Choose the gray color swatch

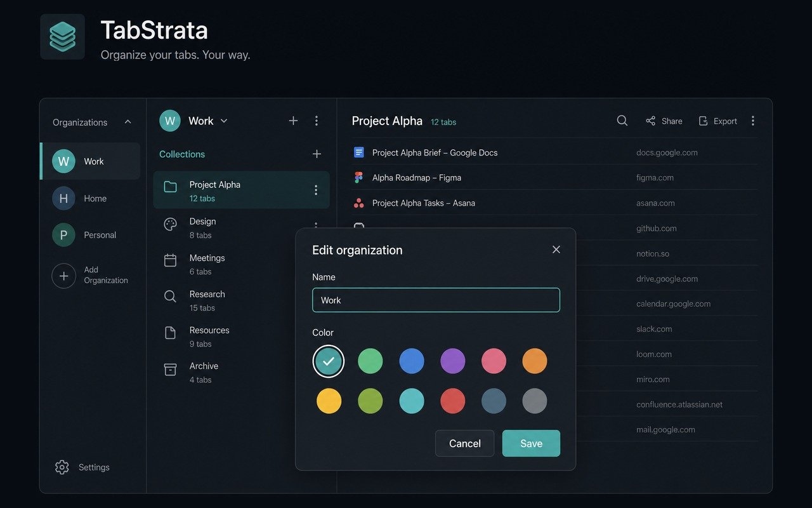(x=535, y=401)
